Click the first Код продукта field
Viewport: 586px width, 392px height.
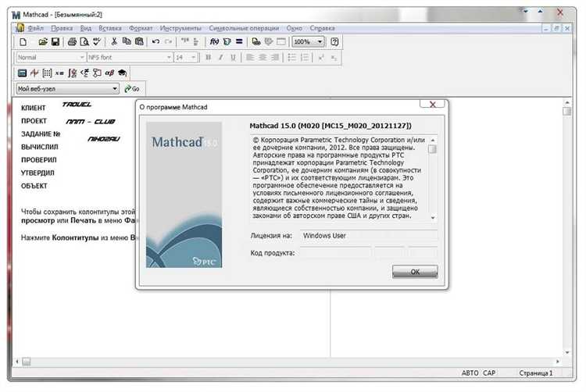(x=336, y=252)
